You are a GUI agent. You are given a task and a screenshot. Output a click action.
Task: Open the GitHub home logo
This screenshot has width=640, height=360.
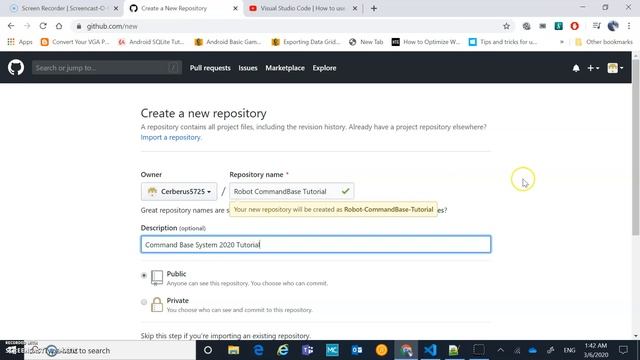click(16, 68)
